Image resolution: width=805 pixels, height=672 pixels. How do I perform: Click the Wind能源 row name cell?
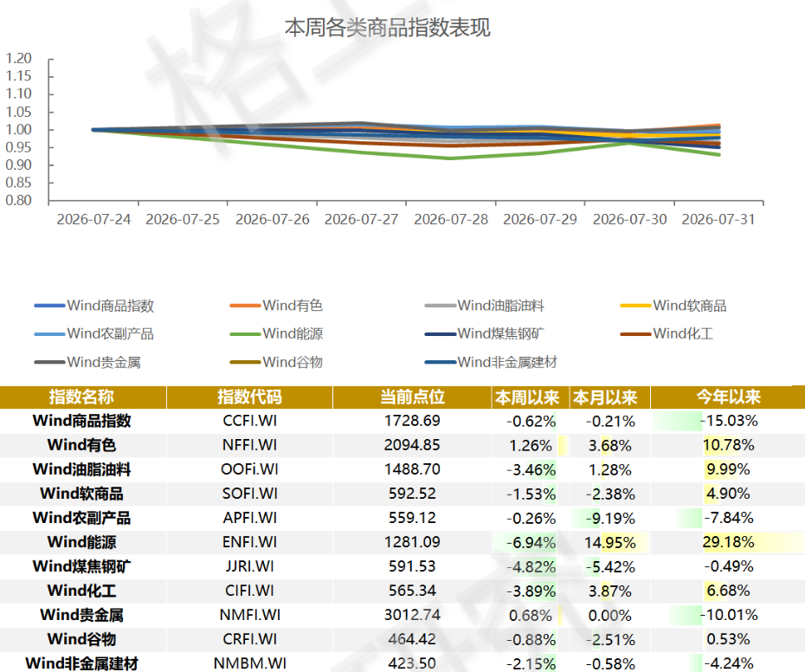point(82,542)
